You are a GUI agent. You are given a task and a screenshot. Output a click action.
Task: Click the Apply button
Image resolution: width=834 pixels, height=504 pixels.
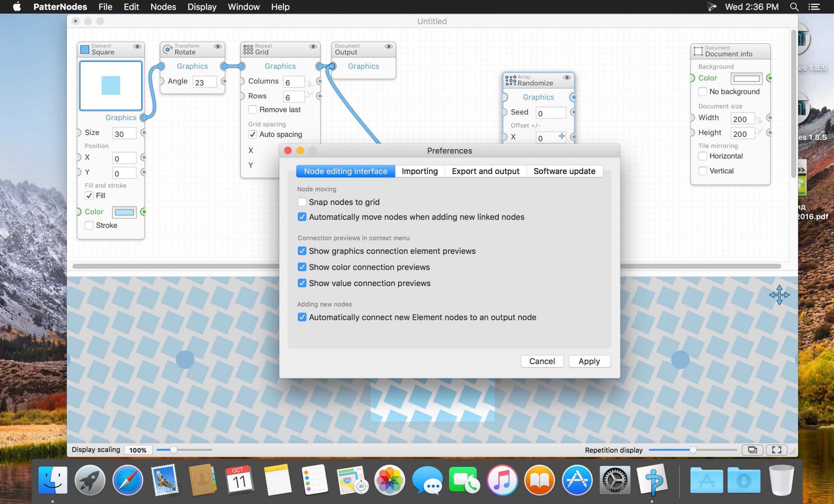tap(589, 361)
